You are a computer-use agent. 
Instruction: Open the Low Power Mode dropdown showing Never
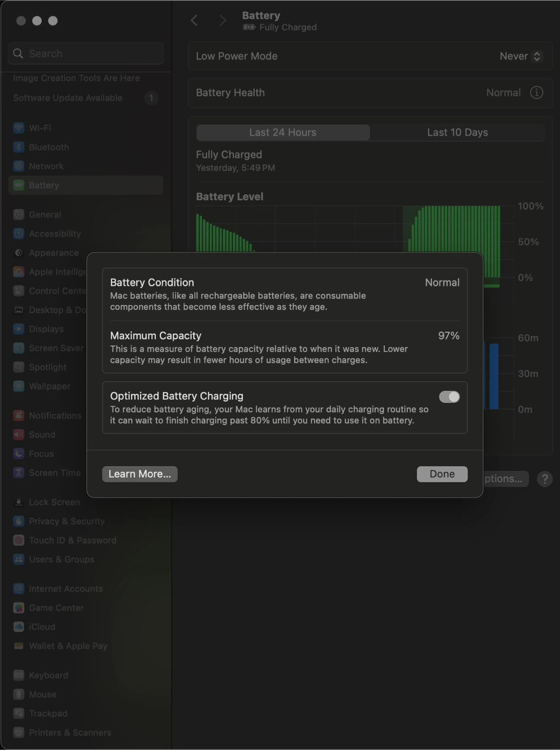pyautogui.click(x=521, y=56)
